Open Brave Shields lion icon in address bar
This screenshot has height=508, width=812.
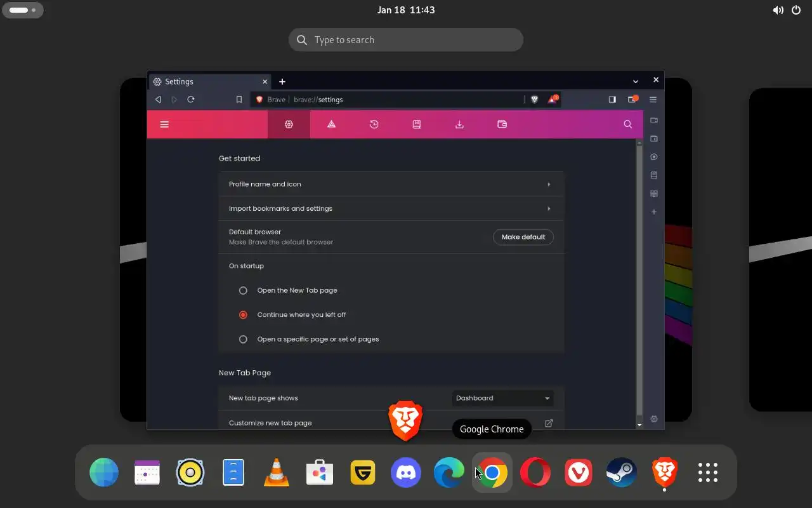click(x=534, y=99)
